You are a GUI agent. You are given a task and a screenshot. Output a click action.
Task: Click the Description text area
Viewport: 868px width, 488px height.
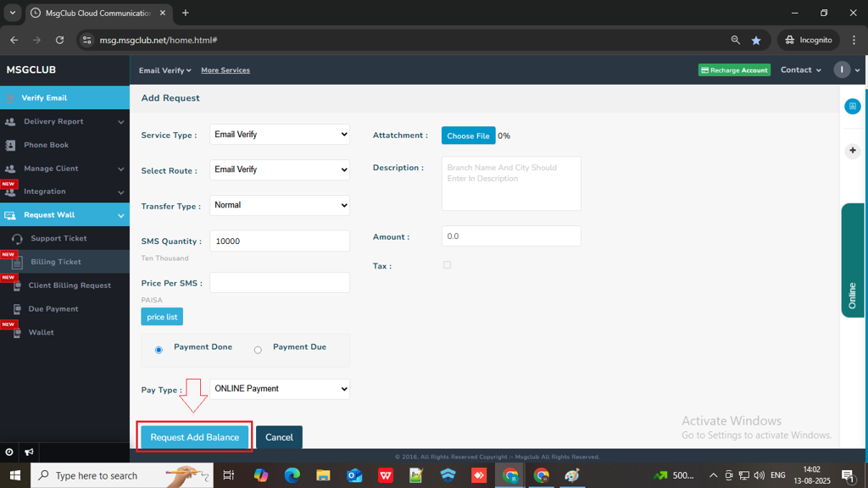pyautogui.click(x=511, y=183)
